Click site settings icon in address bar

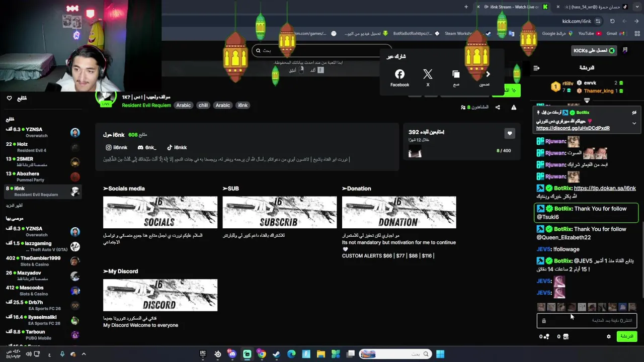(x=598, y=21)
